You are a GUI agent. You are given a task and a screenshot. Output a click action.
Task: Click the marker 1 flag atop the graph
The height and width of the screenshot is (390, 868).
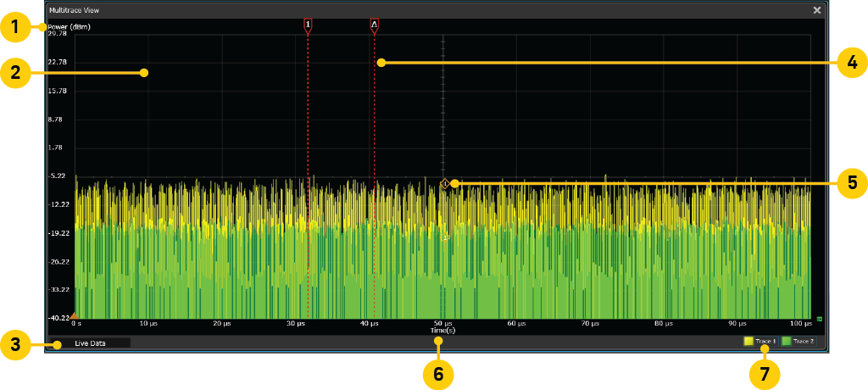308,25
